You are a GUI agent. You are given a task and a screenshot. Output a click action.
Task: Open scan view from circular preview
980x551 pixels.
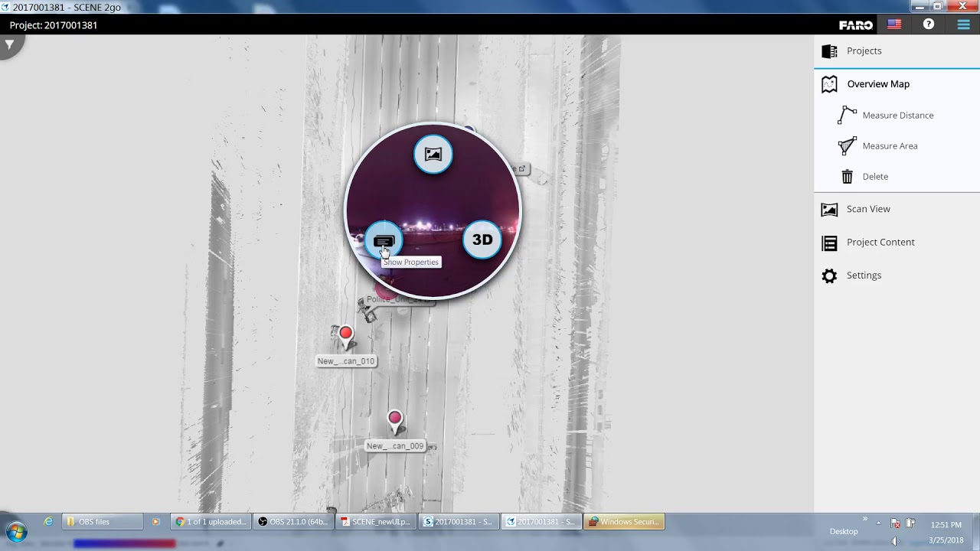point(433,155)
